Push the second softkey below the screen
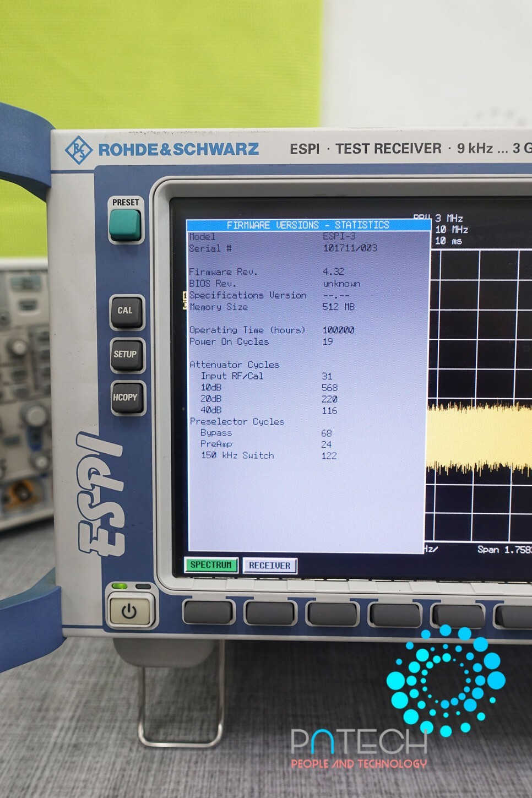 click(269, 613)
